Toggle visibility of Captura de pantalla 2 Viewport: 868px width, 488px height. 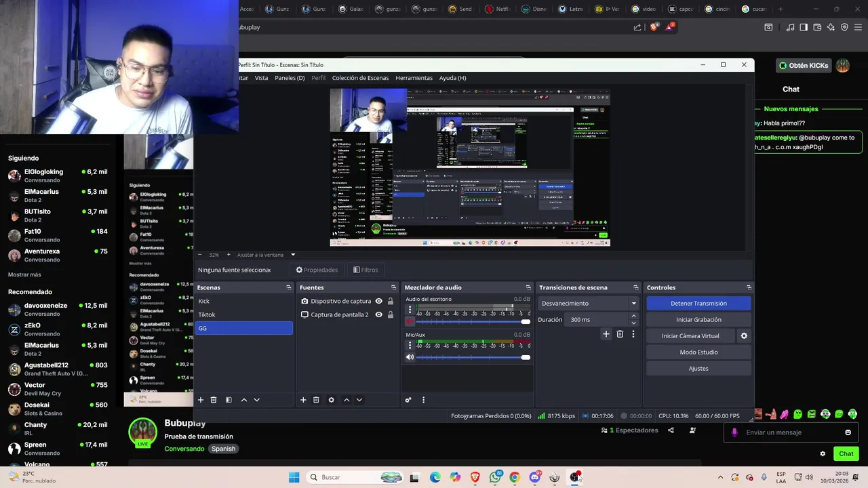379,314
